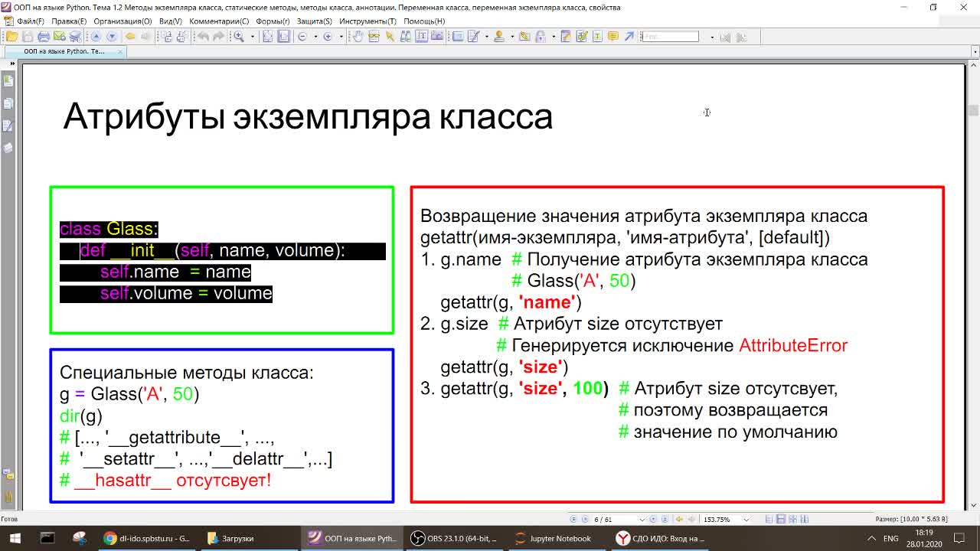Open the page number dropdown
The image size is (980, 551).
642,519
